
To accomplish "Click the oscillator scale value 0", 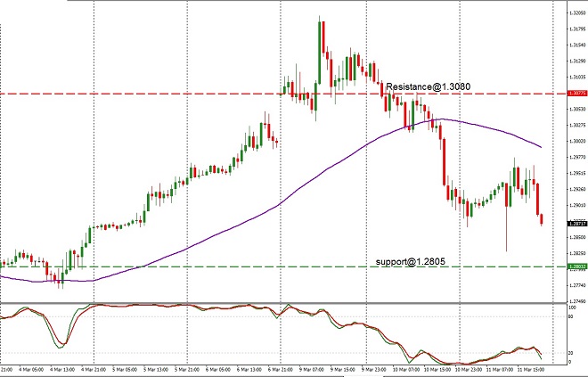I will [570, 362].
